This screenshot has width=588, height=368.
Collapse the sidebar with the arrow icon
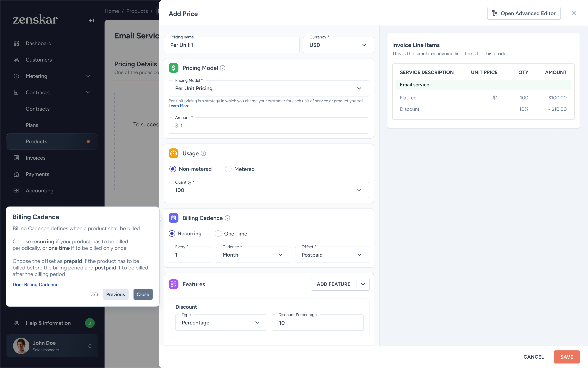tap(91, 20)
